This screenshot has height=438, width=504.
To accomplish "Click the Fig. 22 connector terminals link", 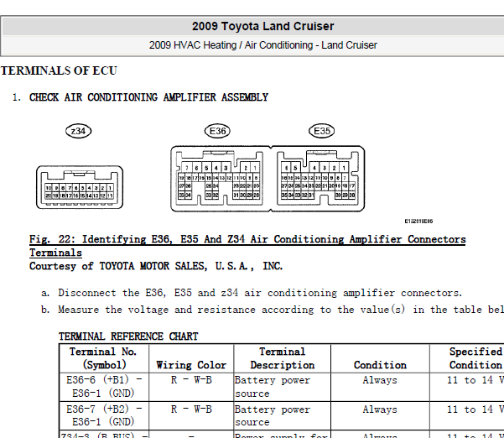I will (x=247, y=246).
